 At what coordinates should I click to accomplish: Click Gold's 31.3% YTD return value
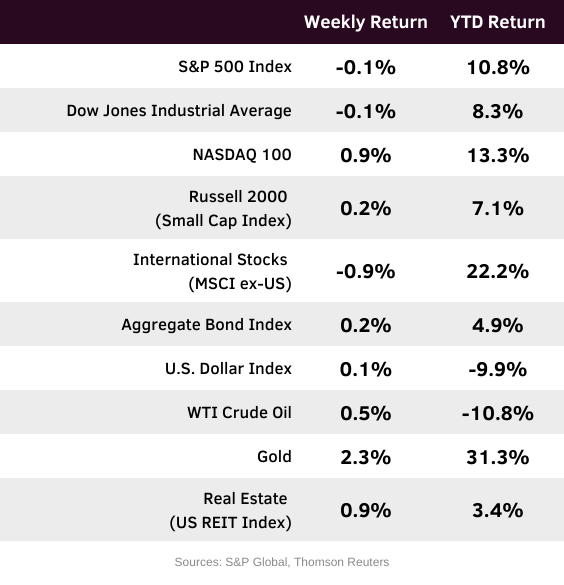(498, 457)
